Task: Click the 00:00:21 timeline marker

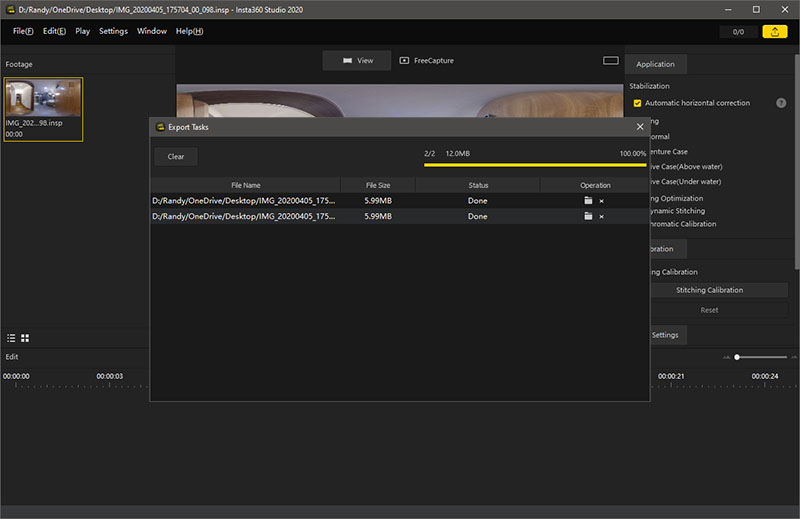Action: coord(671,376)
